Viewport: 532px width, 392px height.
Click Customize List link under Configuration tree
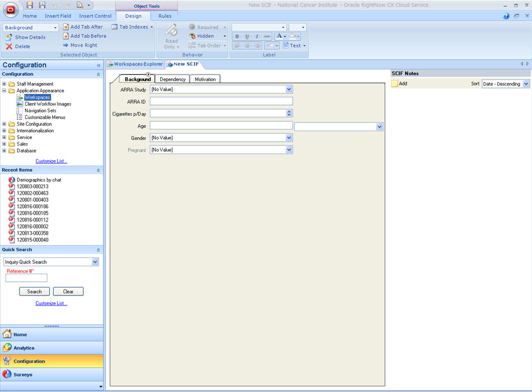[51, 161]
